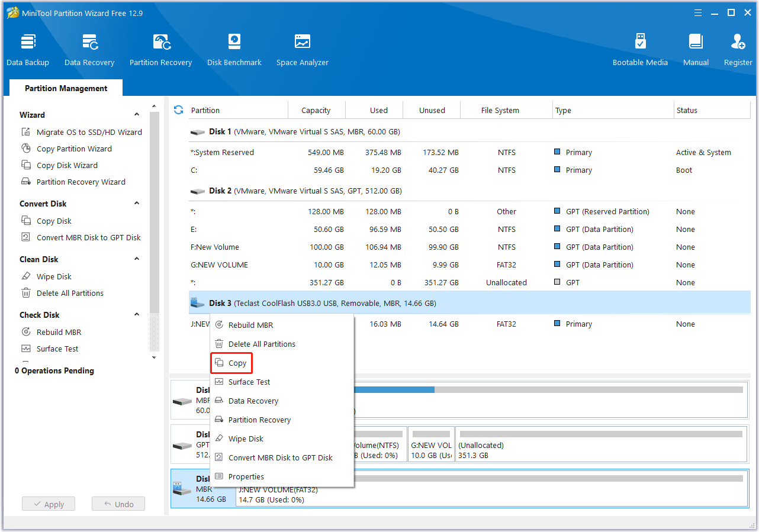Select the C: partition row

pos(469,170)
